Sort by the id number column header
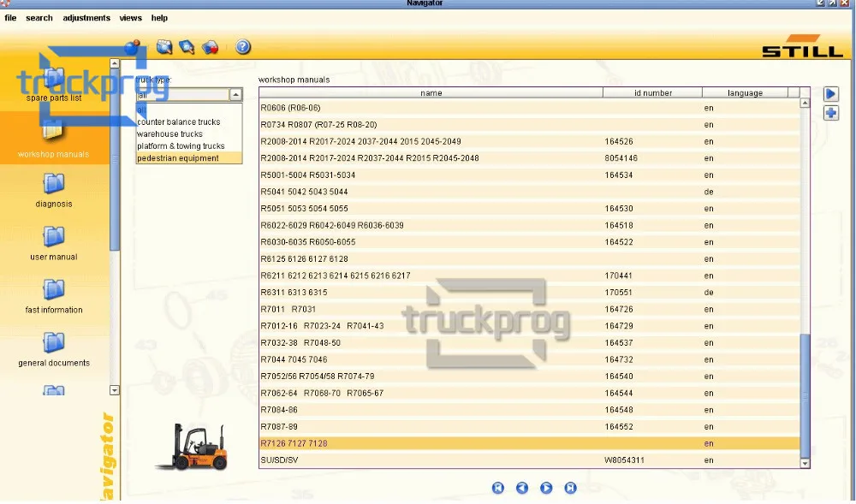856x504 pixels. pos(653,93)
